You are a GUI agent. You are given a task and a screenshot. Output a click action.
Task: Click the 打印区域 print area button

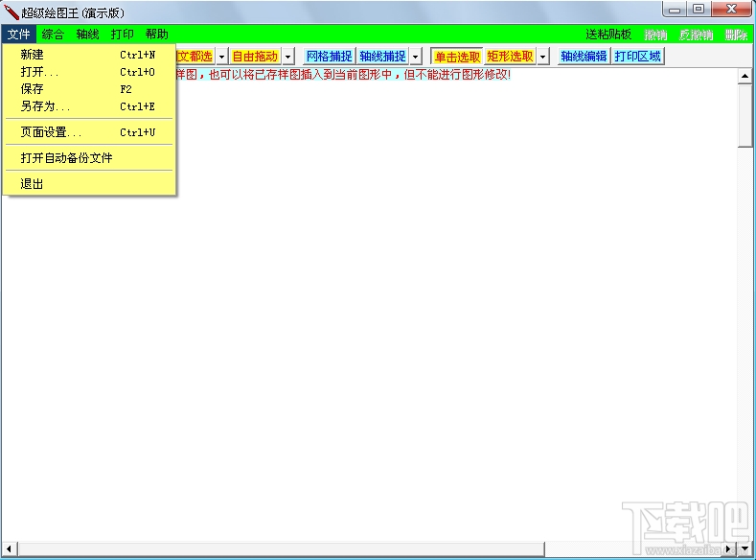(637, 57)
